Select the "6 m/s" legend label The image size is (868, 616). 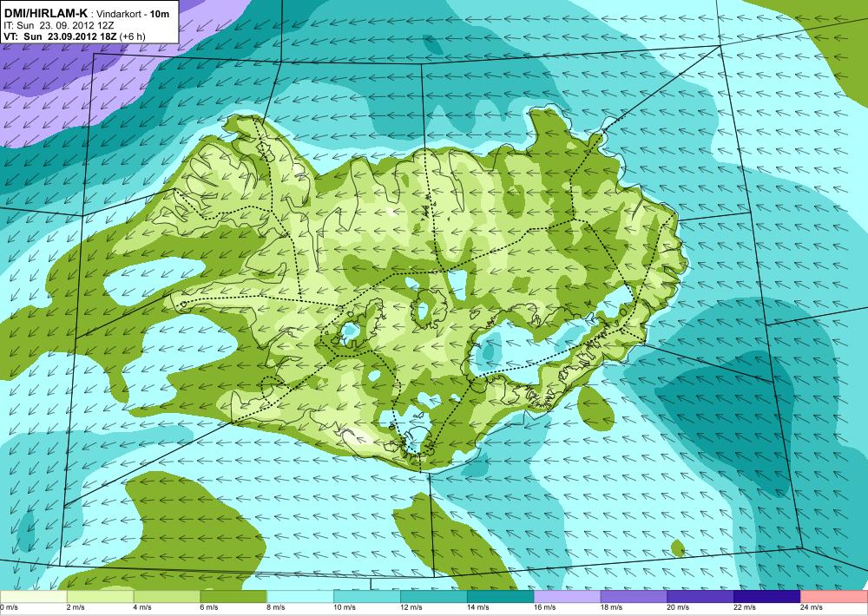click(209, 607)
